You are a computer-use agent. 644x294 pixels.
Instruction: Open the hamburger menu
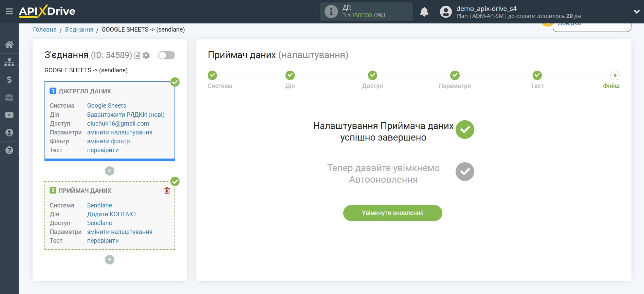(x=9, y=12)
